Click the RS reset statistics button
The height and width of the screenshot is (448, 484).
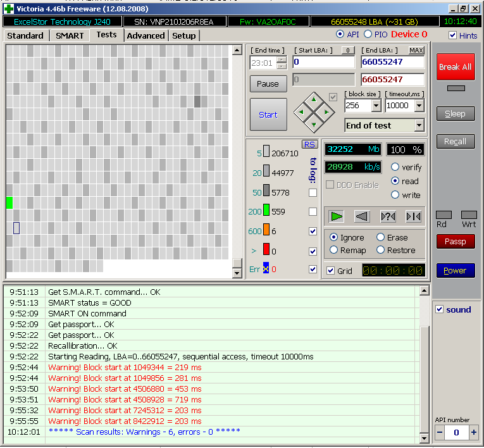[x=310, y=144]
